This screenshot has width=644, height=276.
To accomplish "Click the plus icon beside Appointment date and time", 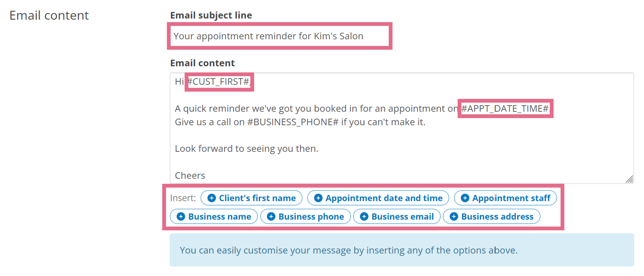I will coord(318,198).
